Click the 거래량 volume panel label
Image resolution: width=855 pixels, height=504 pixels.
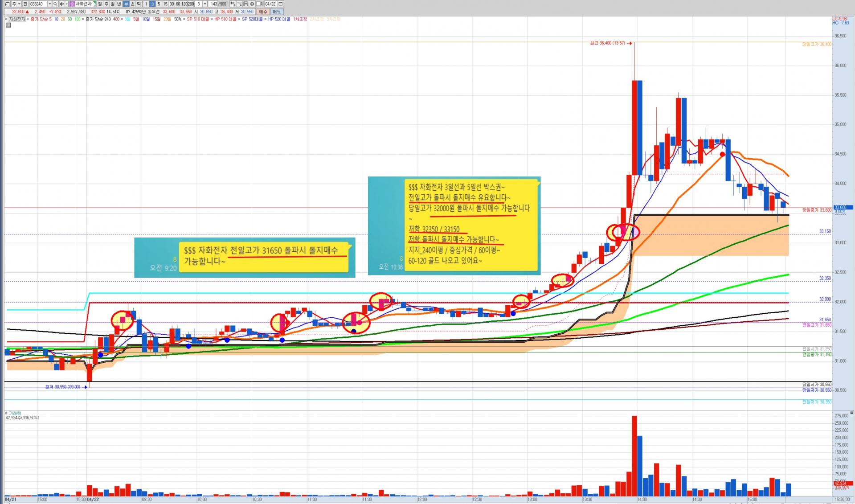pyautogui.click(x=15, y=414)
